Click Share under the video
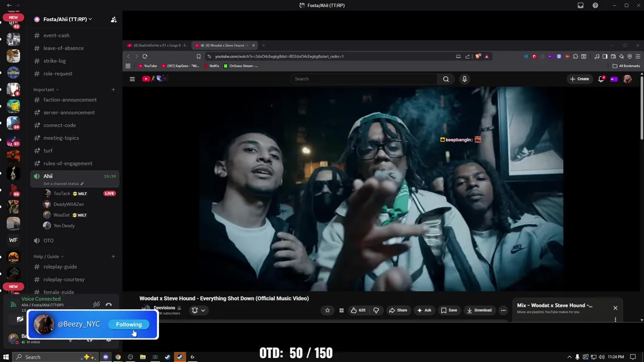644x362 pixels. 398,310
